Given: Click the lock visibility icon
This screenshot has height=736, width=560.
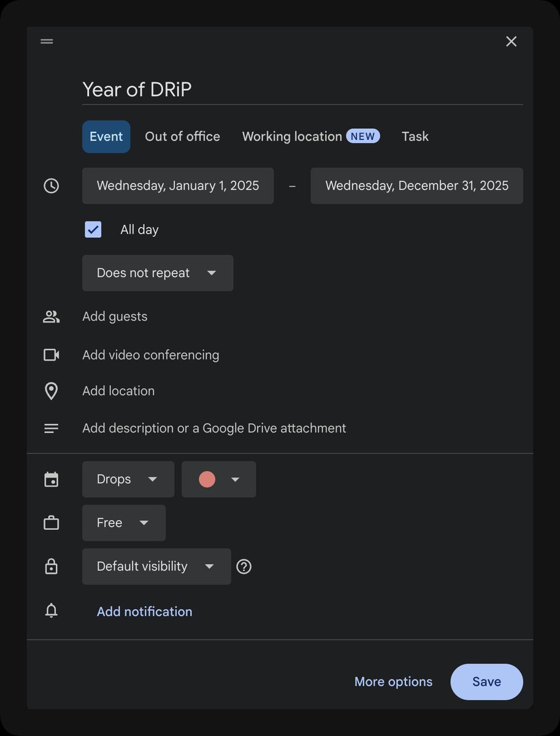Looking at the screenshot, I should tap(52, 567).
